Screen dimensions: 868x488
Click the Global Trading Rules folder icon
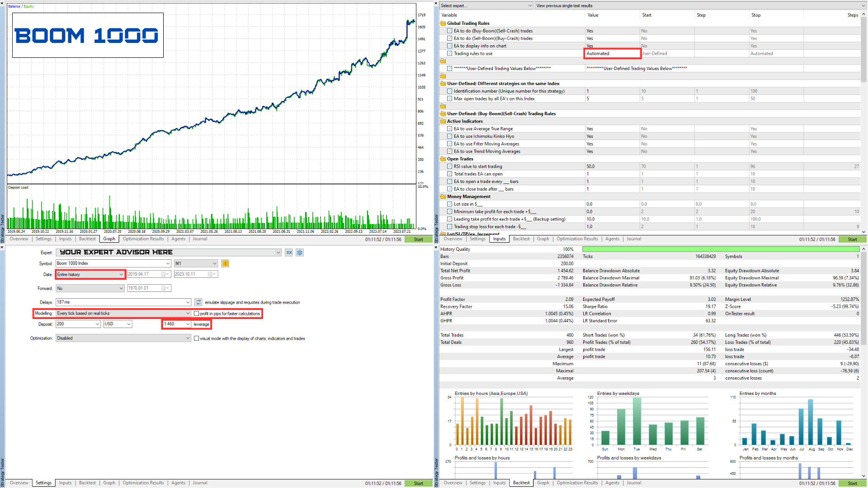pos(443,23)
